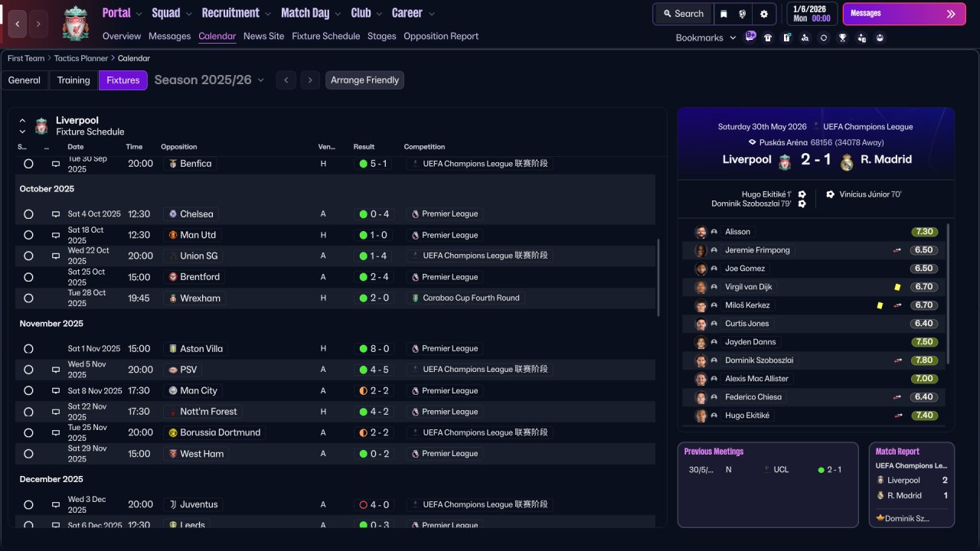Screen dimensions: 980x551
Task: Go to previous season with left chevron
Action: tap(286, 80)
